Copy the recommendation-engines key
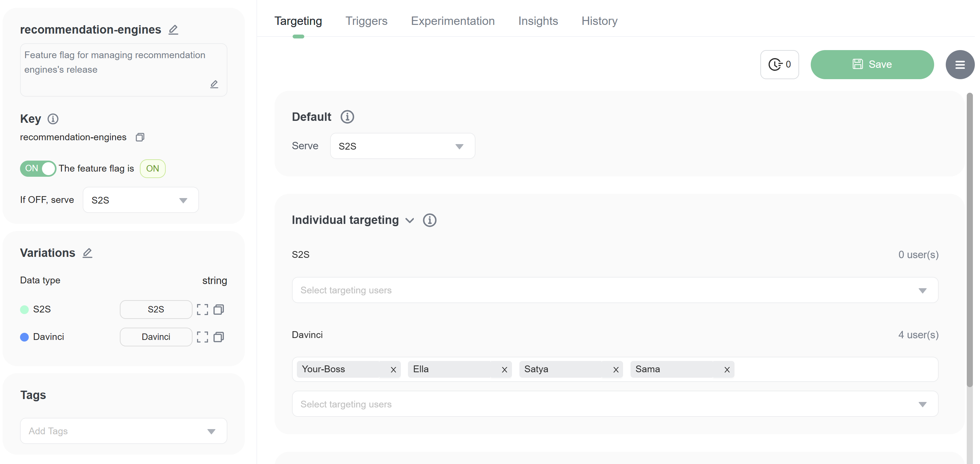The image size is (980, 464). pyautogui.click(x=140, y=137)
